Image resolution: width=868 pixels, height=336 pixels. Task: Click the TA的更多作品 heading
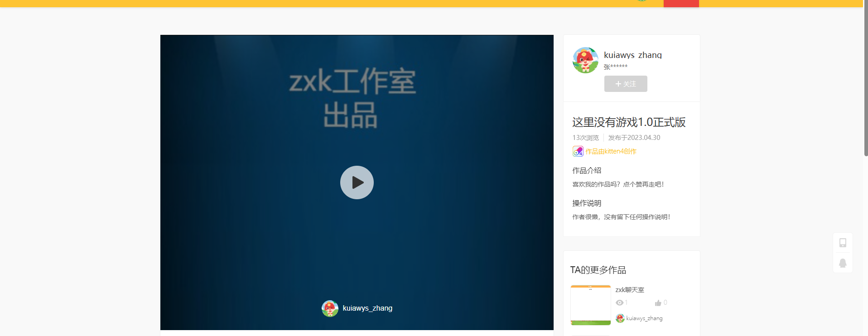coord(598,270)
